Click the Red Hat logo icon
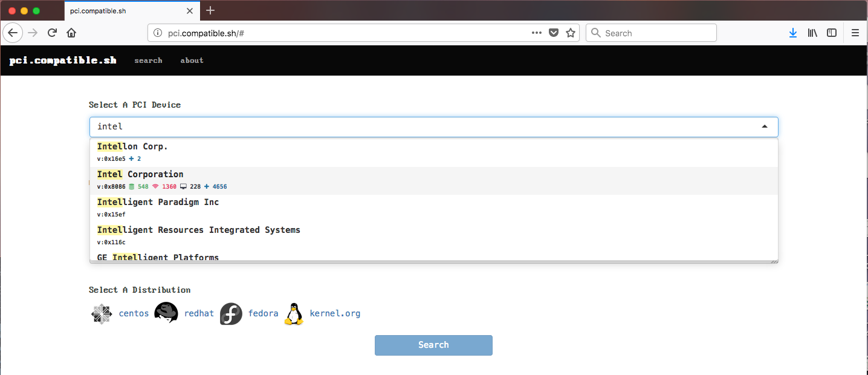Viewport: 868px width, 375px height. pos(166,313)
